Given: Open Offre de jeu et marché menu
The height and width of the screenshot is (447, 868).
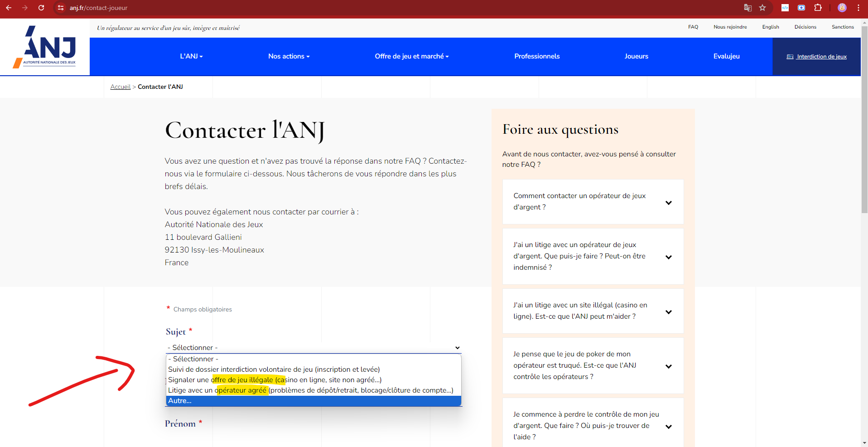Looking at the screenshot, I should click(x=411, y=56).
